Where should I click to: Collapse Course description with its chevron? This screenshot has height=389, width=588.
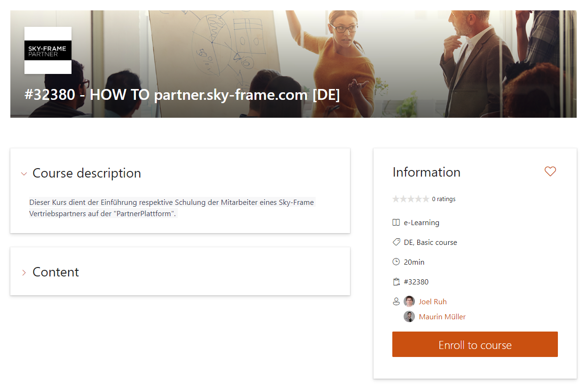24,174
